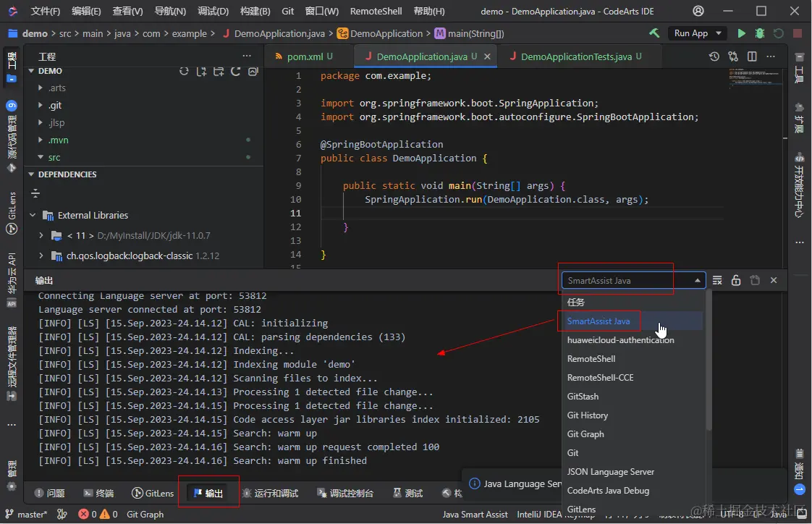Open Run App configuration dropdown

(x=698, y=33)
